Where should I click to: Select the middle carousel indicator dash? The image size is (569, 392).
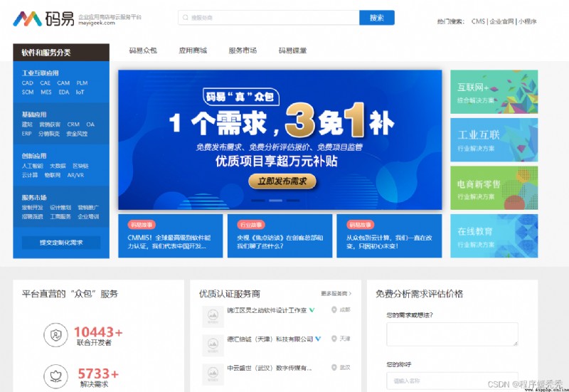[275, 201]
